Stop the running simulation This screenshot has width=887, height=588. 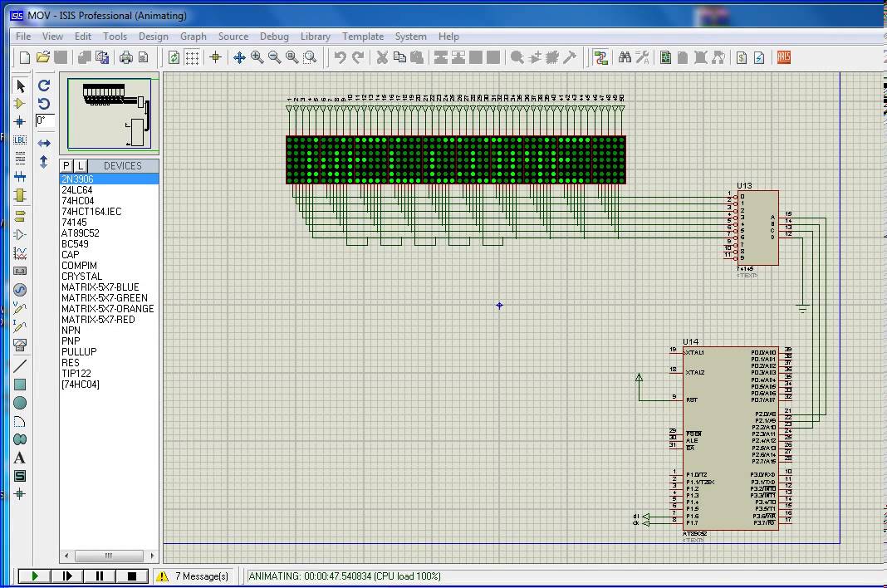click(x=132, y=576)
